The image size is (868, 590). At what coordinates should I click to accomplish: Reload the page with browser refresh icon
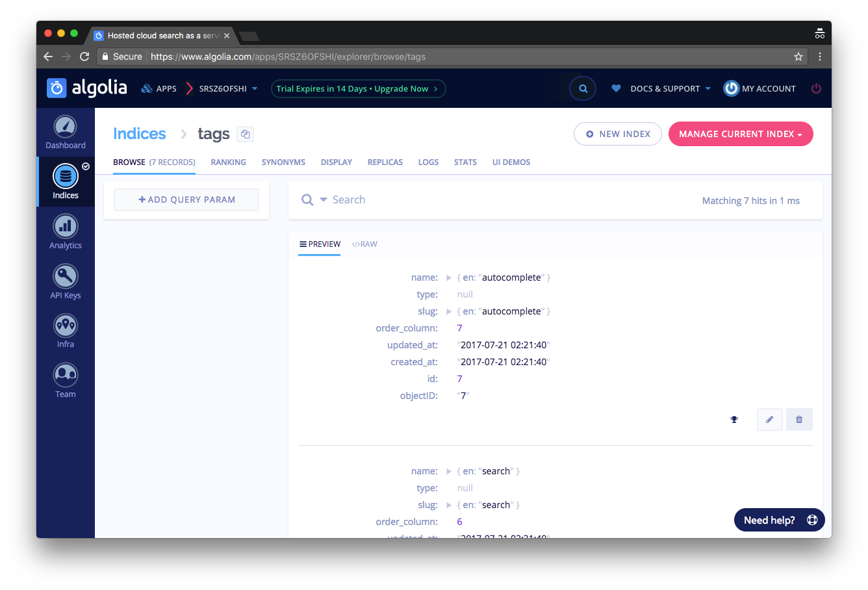click(x=84, y=57)
